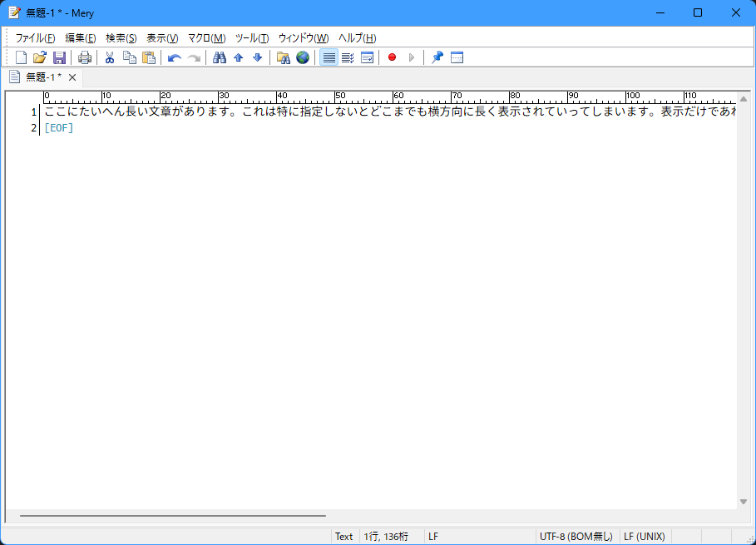Image resolution: width=756 pixels, height=545 pixels.
Task: Click LF (UNIX) line ending in status bar
Action: pos(645,537)
